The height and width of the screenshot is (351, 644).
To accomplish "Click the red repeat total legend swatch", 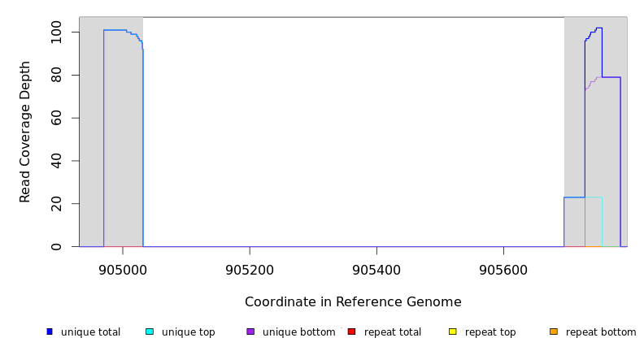I will pos(351,331).
